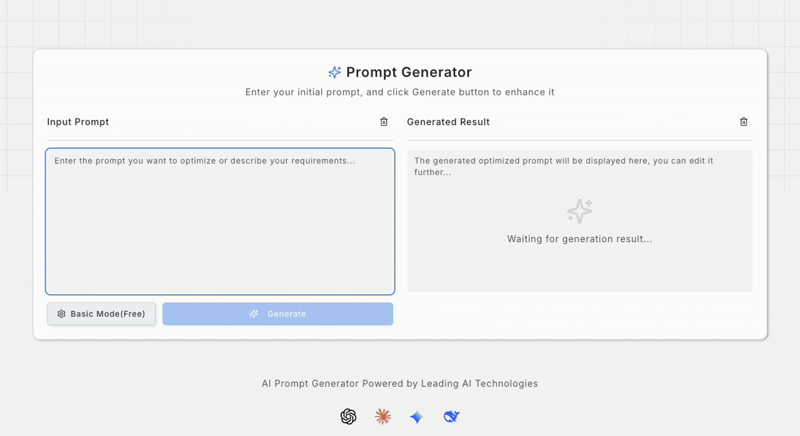Click the "Generated Result" label

click(x=448, y=122)
